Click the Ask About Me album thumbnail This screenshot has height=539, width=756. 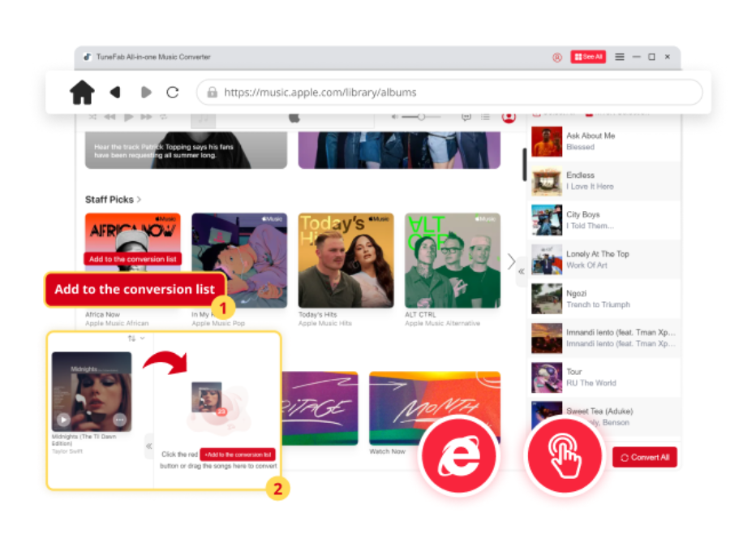pyautogui.click(x=547, y=141)
